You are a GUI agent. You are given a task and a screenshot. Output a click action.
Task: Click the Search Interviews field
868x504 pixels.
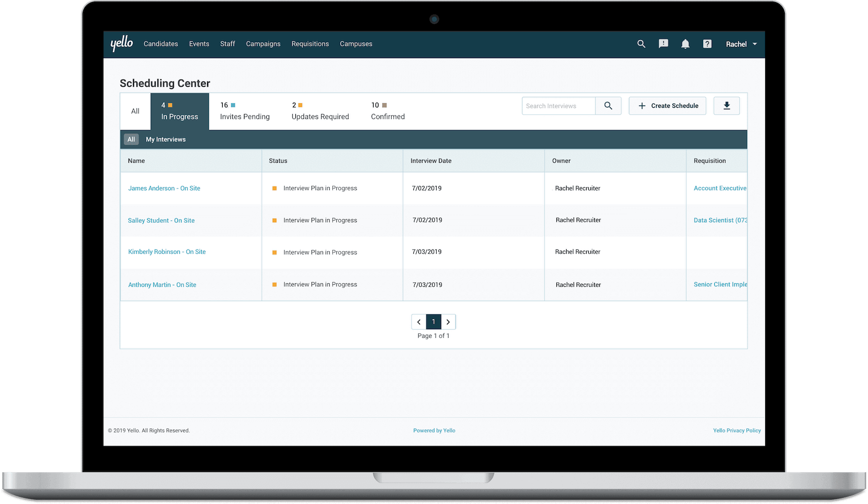[559, 106]
